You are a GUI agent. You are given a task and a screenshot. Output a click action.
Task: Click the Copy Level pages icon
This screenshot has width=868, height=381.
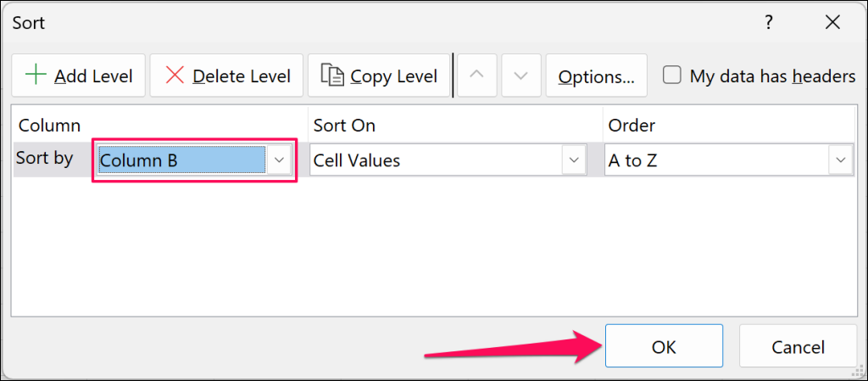(331, 76)
